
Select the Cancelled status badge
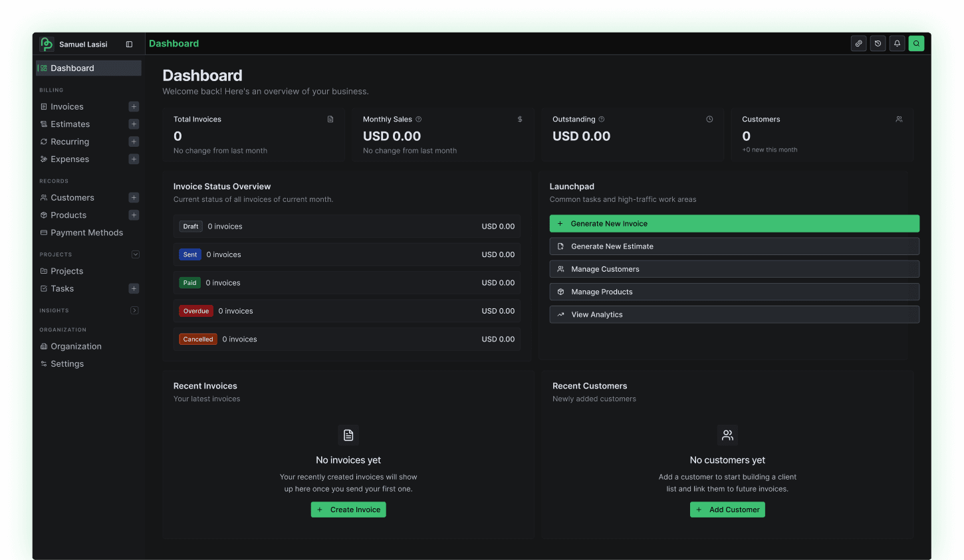198,339
